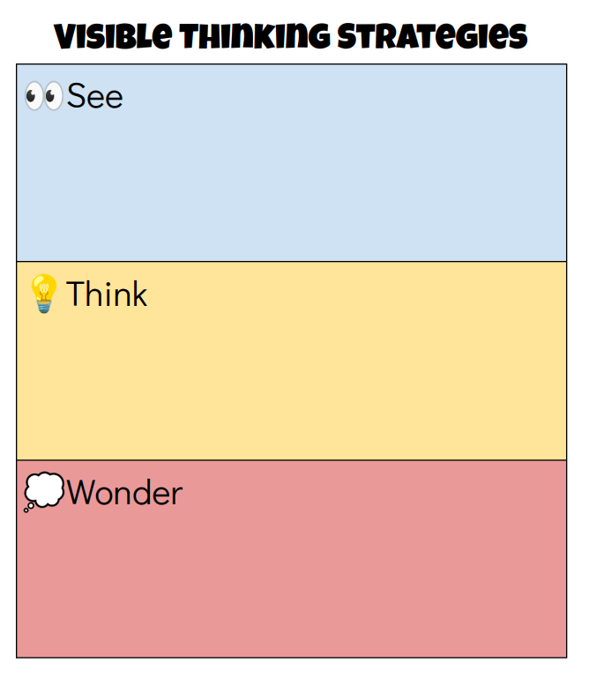Click the empty red Wonder section area
Image resolution: width=589 pixels, height=700 pixels.
pyautogui.click(x=291, y=582)
